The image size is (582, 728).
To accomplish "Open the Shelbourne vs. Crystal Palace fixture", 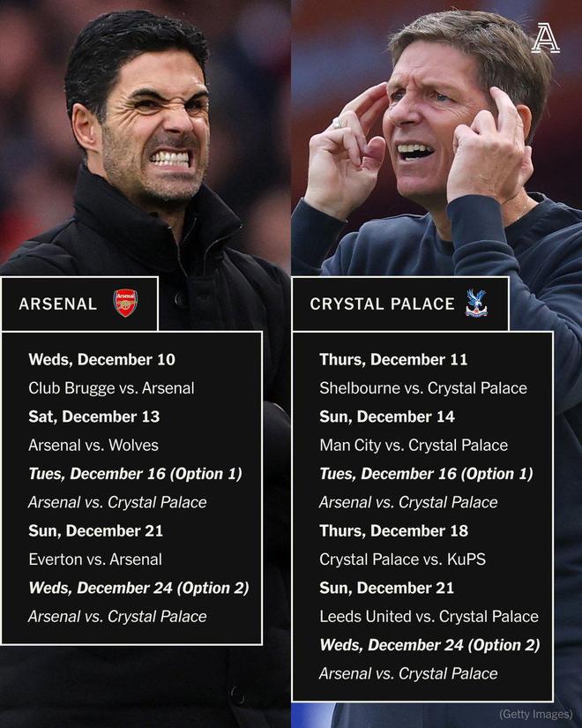I will [x=423, y=387].
